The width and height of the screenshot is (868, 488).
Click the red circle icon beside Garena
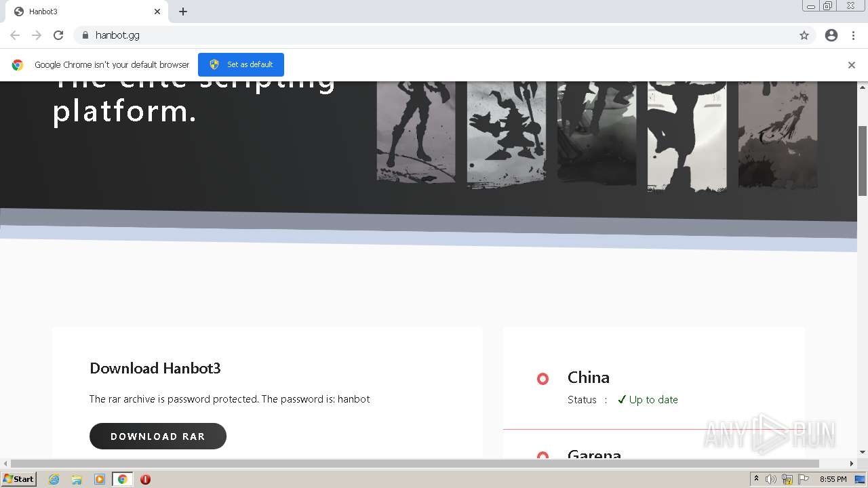point(542,455)
